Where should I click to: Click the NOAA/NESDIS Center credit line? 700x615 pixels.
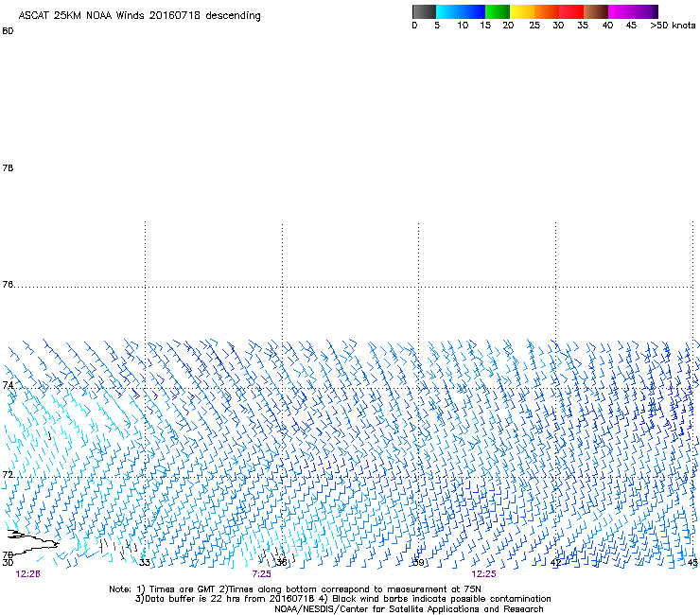409,609
